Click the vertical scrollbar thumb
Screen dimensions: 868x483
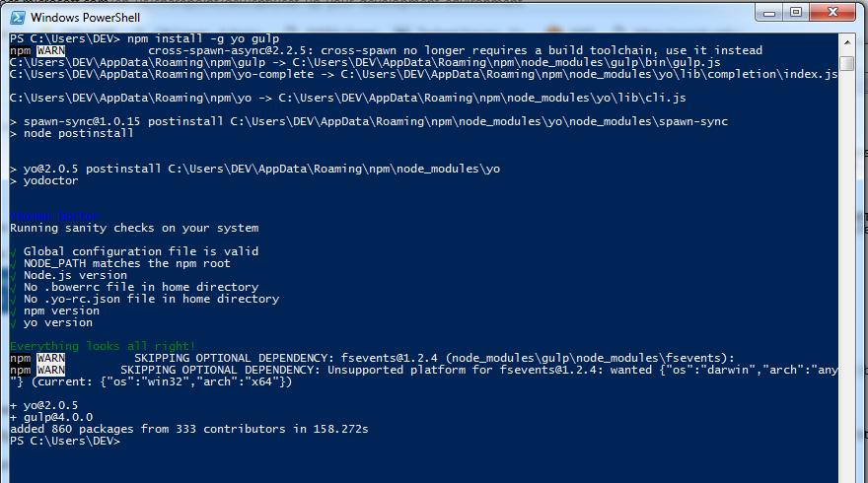pyautogui.click(x=847, y=63)
